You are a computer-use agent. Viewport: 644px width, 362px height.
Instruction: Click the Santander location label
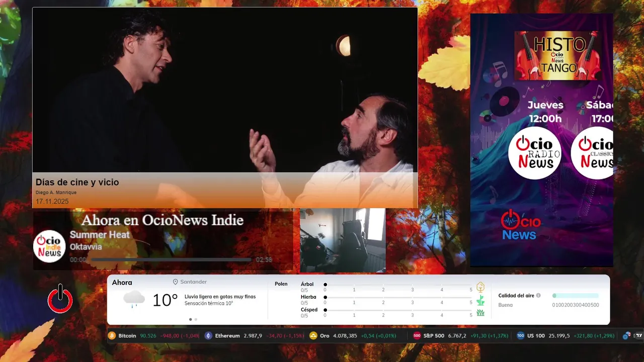pos(194,282)
